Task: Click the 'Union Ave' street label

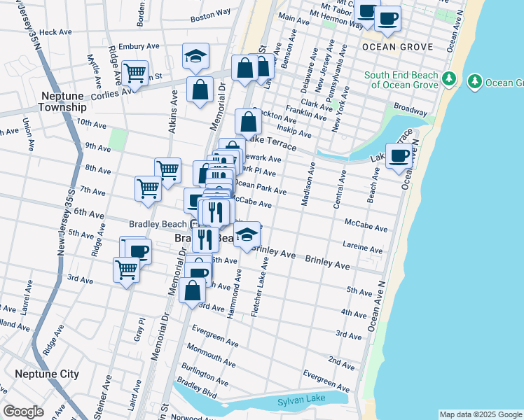Action: coord(29,134)
